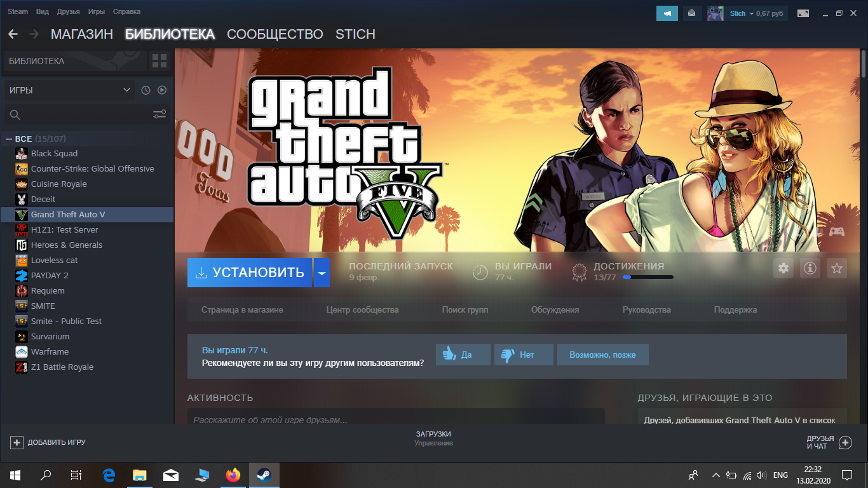This screenshot has width=868, height=488.
Task: Select Warframe game icon
Action: click(22, 352)
